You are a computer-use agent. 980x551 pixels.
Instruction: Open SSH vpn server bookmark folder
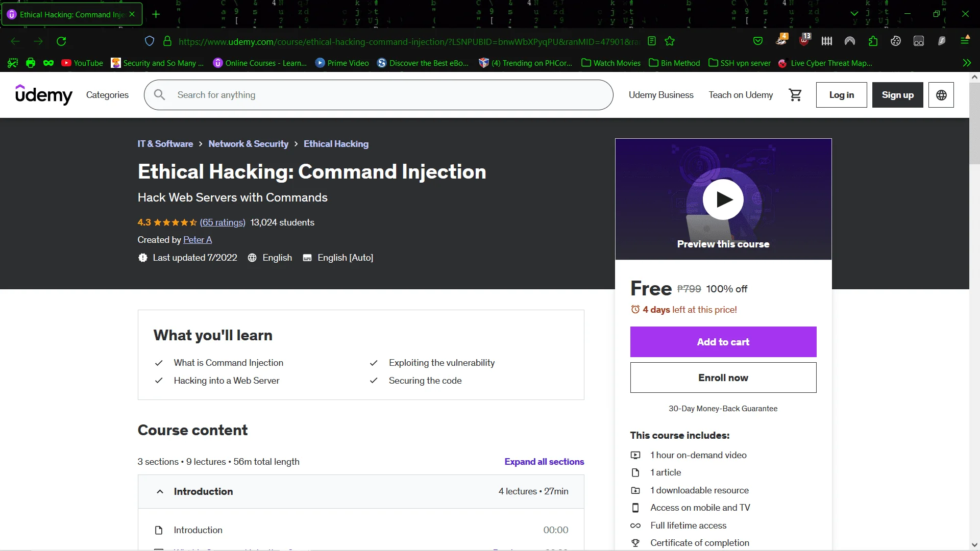740,63
